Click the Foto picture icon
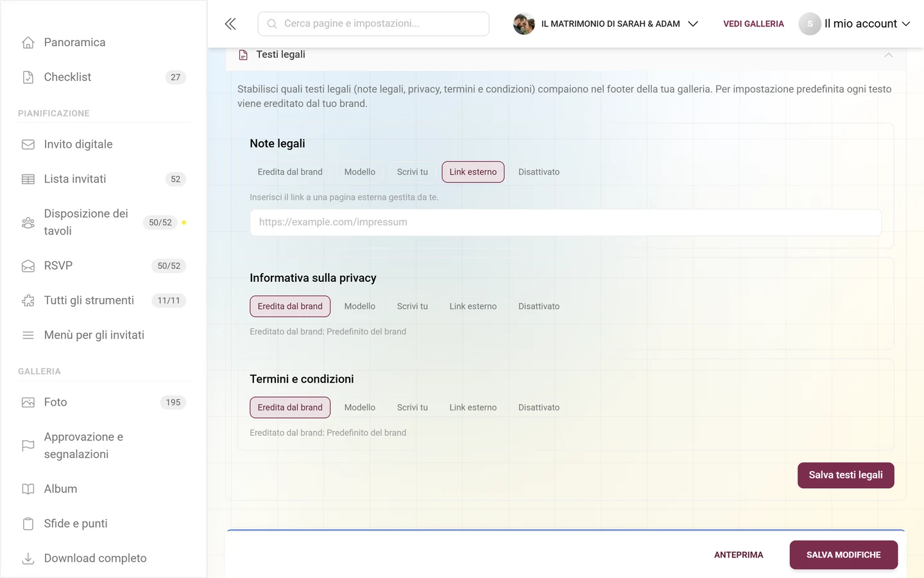The height and width of the screenshot is (578, 924). pos(28,403)
